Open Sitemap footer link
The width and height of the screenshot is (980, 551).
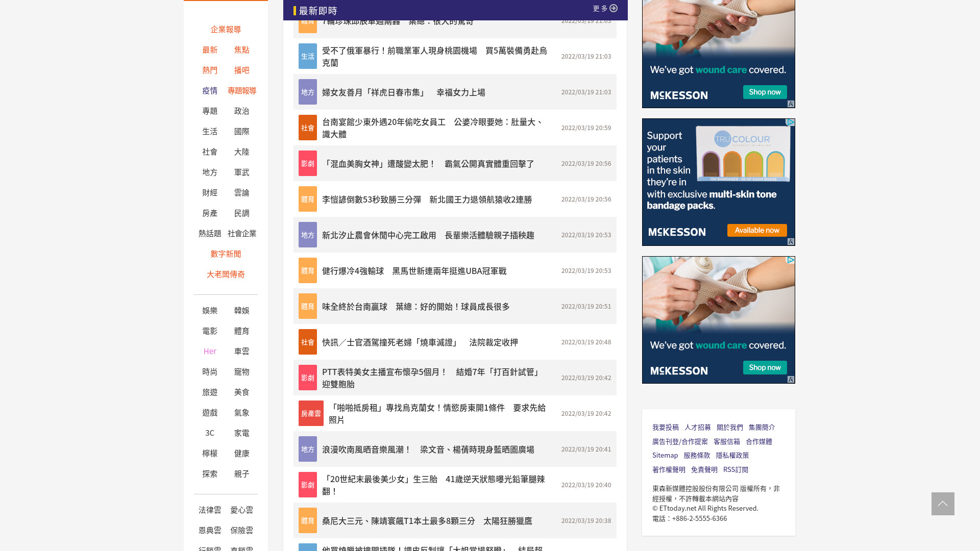click(x=665, y=455)
